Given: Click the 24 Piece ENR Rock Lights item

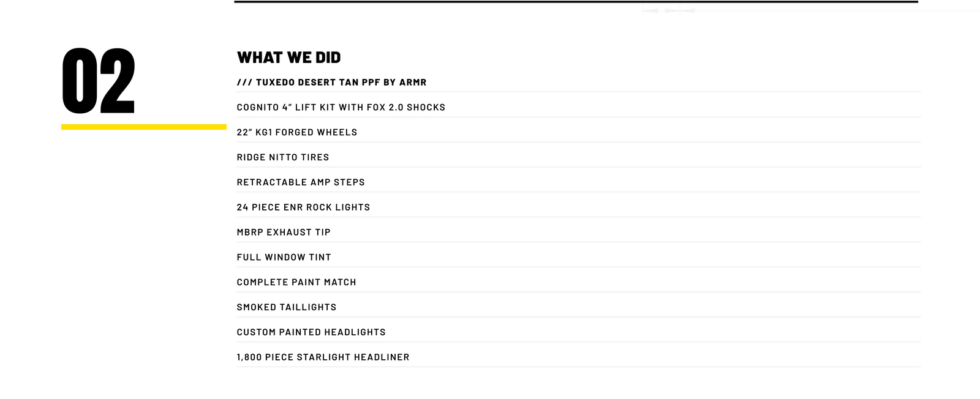Looking at the screenshot, I should pos(303,208).
